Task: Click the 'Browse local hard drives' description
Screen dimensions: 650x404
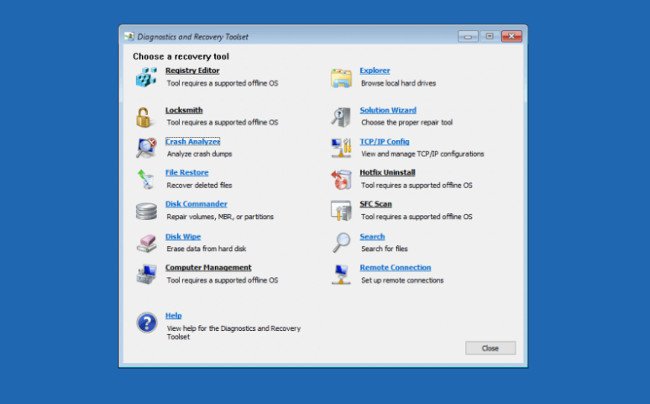Action: (398, 83)
